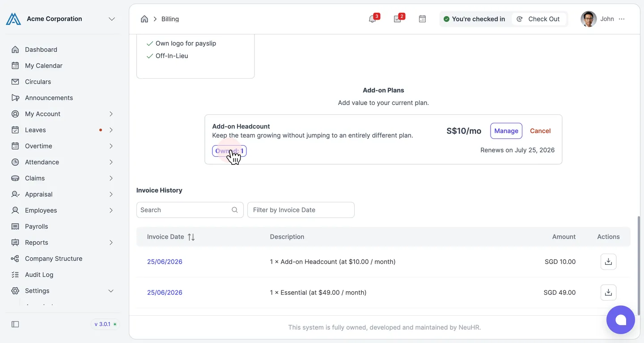Click the Employees person icon
The image size is (644, 343).
pyautogui.click(x=15, y=210)
